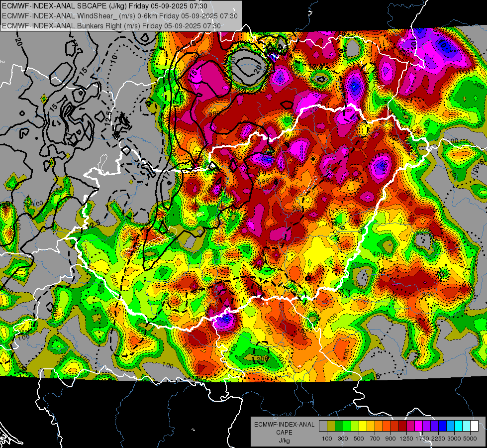Pick the bright magenta swatch in the CAPE legend
Screen dimensions: 487x448
pyautogui.click(x=418, y=426)
